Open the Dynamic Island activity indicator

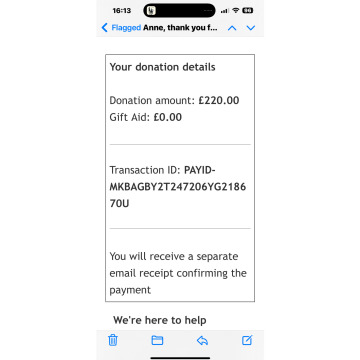pos(179,11)
